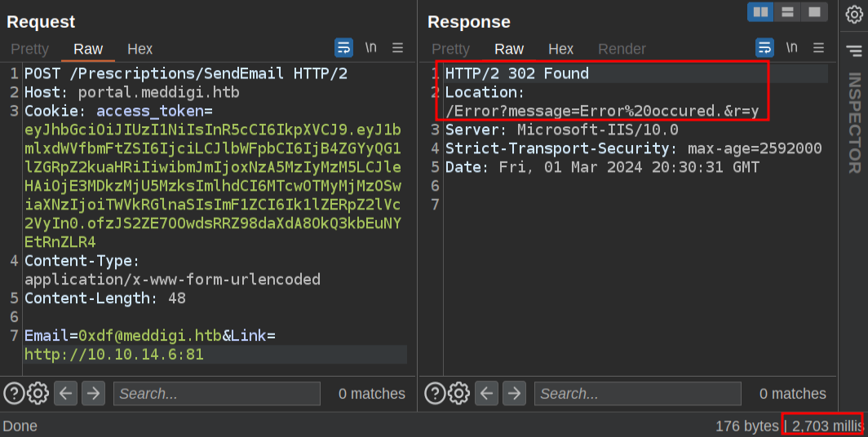The height and width of the screenshot is (437, 868).
Task: Click the Response search input field
Action: 637,394
